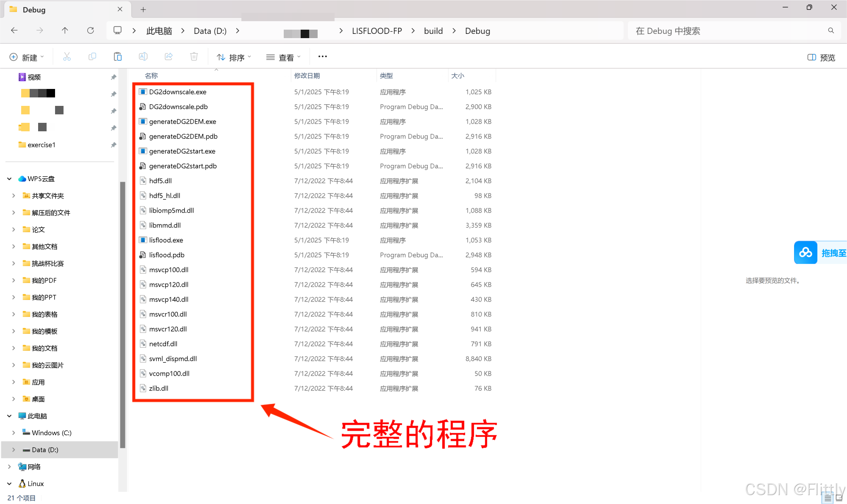Open the 查看 view options dropdown
The height and width of the screenshot is (504, 847).
(283, 56)
